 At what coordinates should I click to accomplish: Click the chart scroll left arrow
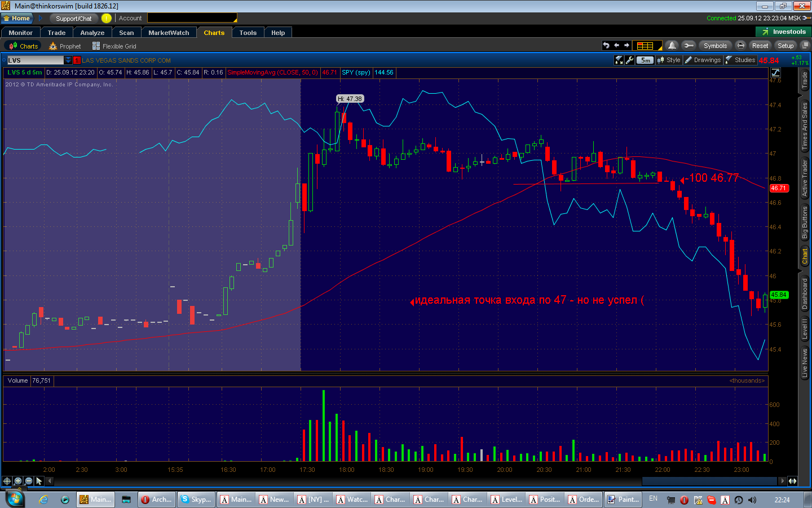50,481
